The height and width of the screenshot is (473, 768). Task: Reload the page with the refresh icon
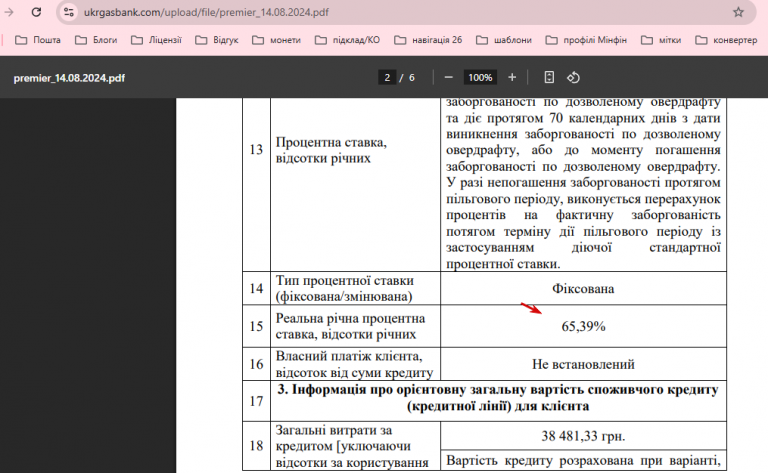tap(36, 12)
